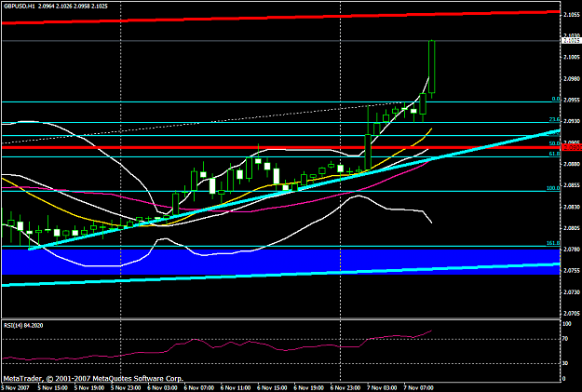Click the 2.0855 price scale value
The height and width of the screenshot is (392, 582).
[x=572, y=185]
